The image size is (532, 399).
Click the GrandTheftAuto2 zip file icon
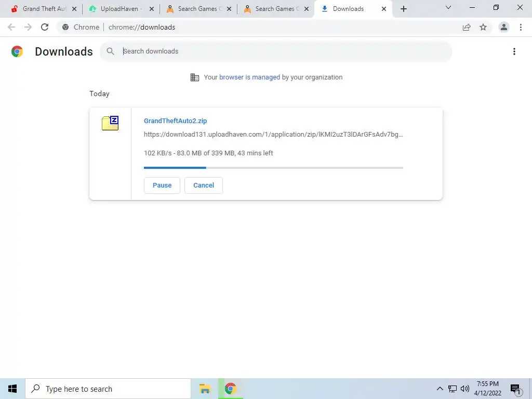pos(110,123)
